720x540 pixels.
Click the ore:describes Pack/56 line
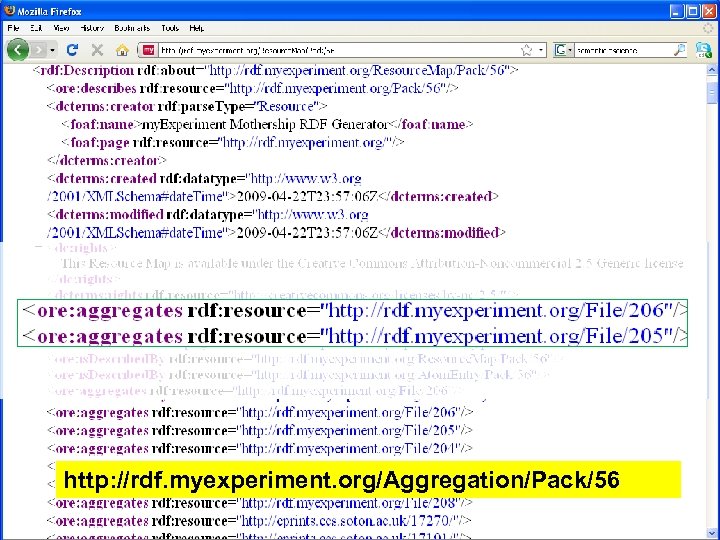[252, 88]
